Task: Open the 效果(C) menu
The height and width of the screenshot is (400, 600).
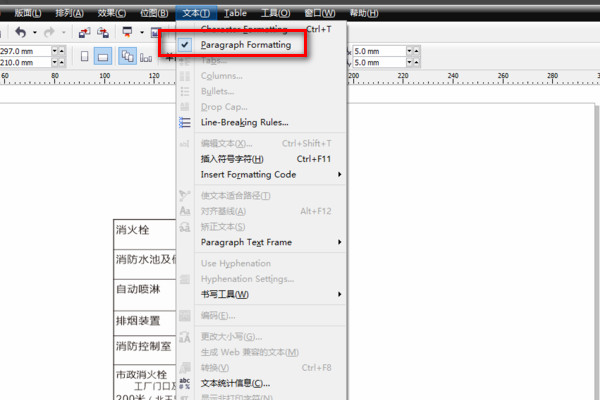Action: 111,13
